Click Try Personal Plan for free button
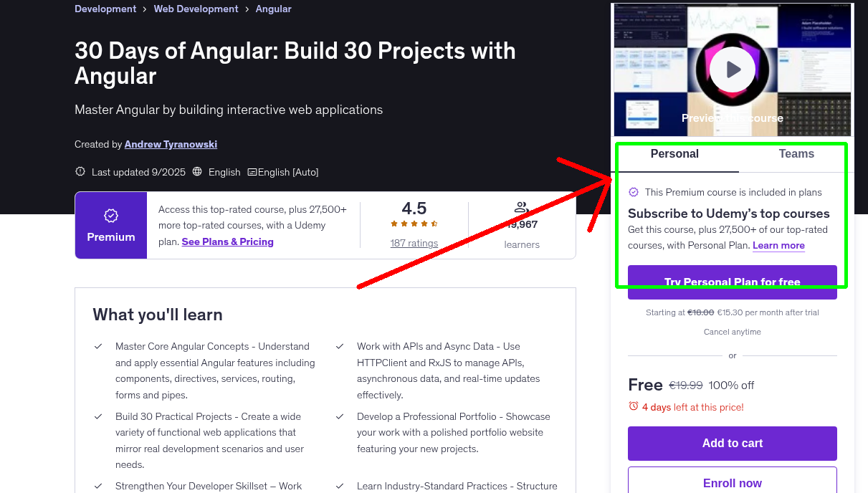 (x=733, y=282)
